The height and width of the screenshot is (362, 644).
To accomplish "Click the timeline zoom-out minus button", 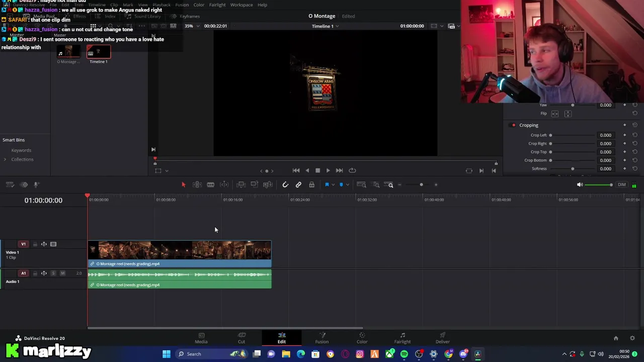I will (x=399, y=185).
